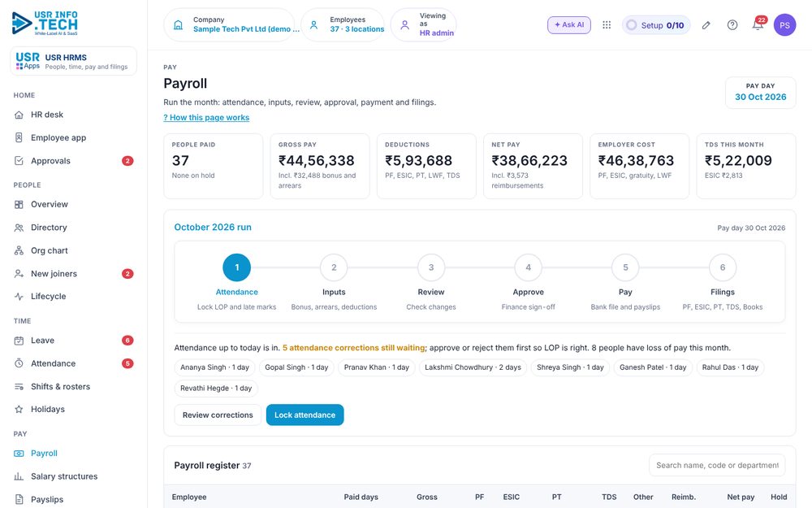
Task: Click the Org chart icon
Action: (x=19, y=250)
